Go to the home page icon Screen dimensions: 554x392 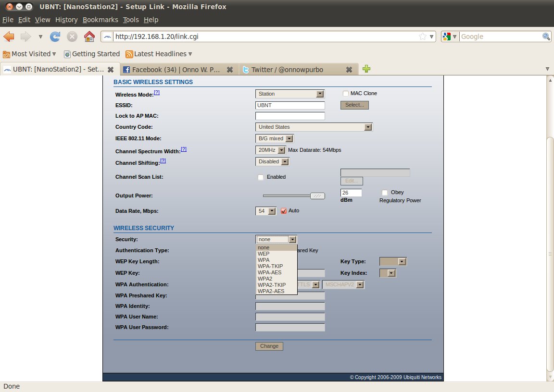(89, 37)
